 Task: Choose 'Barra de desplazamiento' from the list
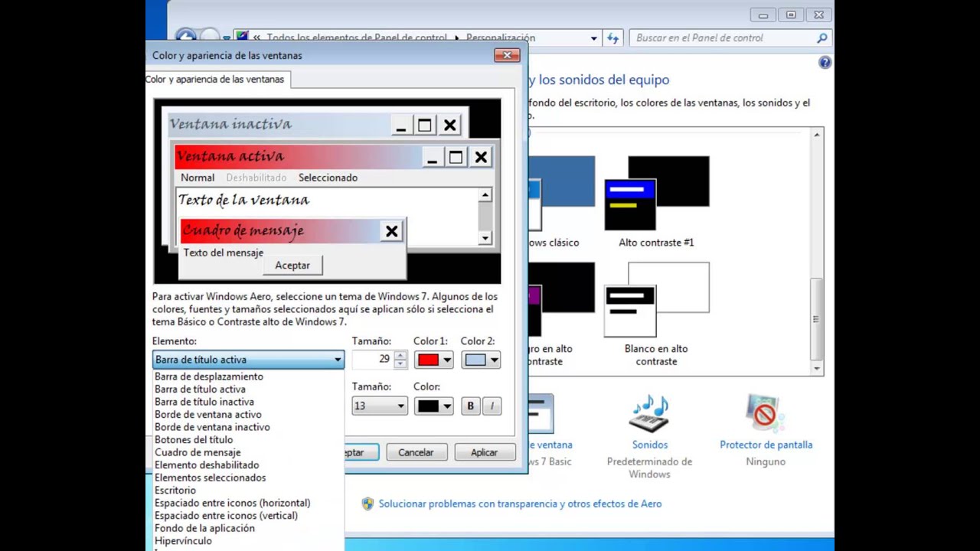point(209,377)
